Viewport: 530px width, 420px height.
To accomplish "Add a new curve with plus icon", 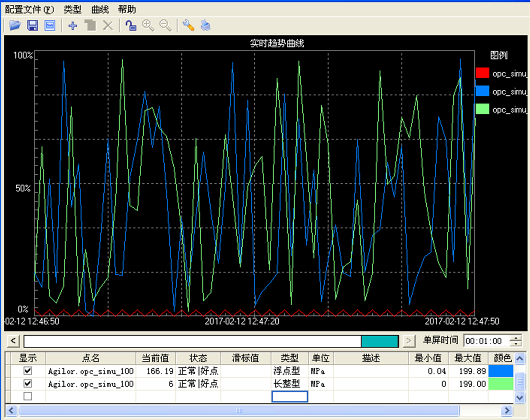I will pyautogui.click(x=73, y=26).
